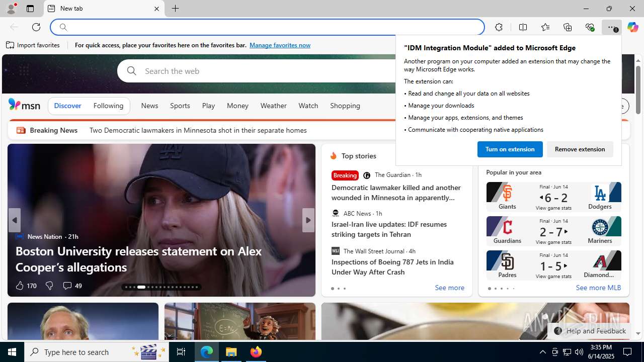This screenshot has height=362, width=644.
Task: Open File Explorer from taskbar
Action: (231, 352)
